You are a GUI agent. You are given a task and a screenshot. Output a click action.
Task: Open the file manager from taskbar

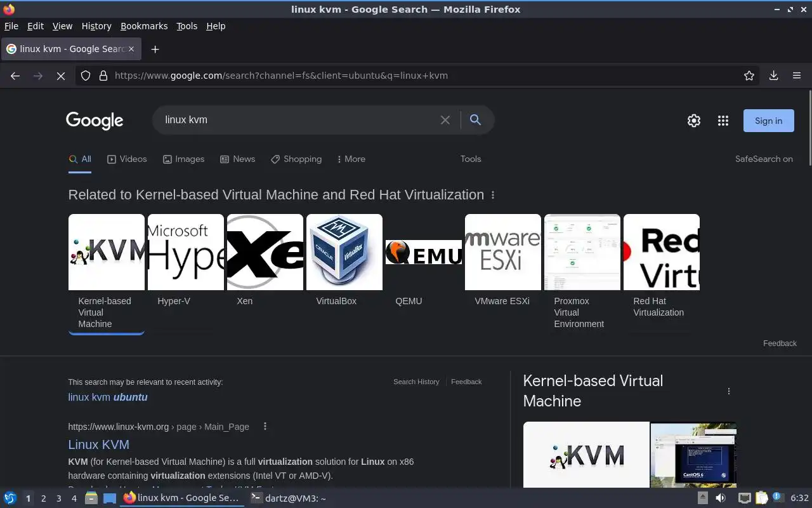click(x=91, y=498)
